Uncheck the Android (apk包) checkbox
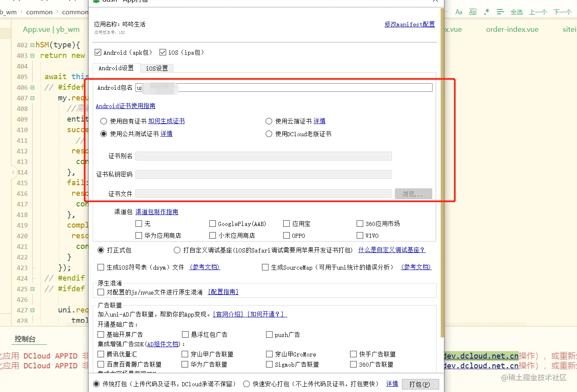Viewport: 577px width, 392px height. 98,52
